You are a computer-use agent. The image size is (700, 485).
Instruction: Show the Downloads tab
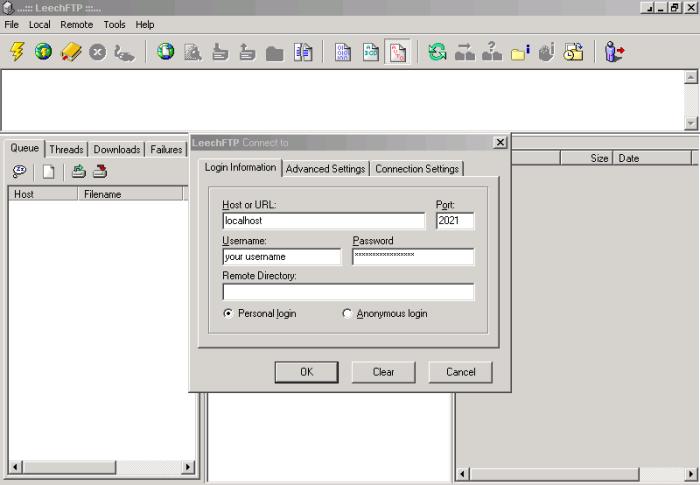click(x=116, y=150)
